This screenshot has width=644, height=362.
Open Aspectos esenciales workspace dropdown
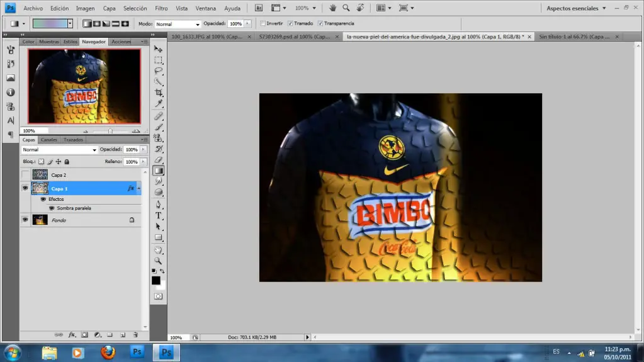click(x=576, y=8)
